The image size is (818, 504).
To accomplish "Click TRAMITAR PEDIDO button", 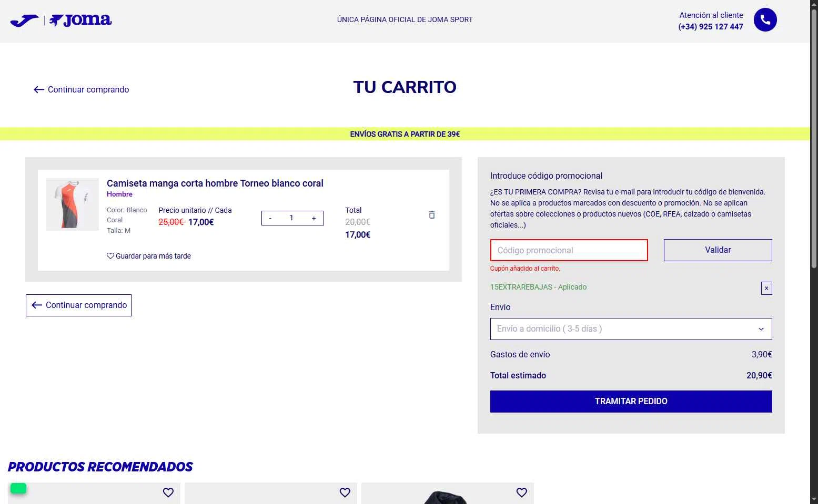I will [631, 402].
